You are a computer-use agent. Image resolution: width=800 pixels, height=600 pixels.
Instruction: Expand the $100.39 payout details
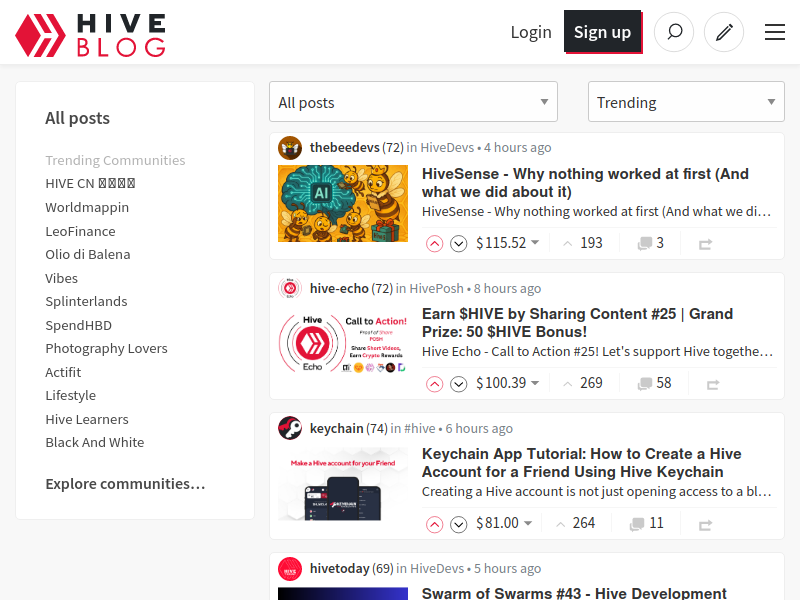[508, 383]
